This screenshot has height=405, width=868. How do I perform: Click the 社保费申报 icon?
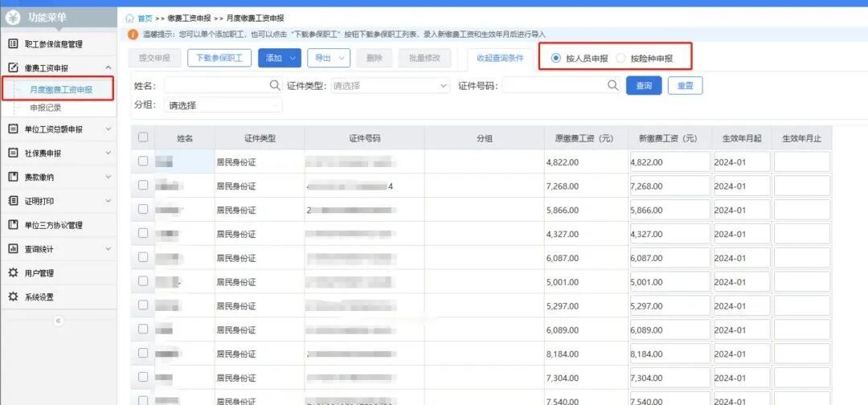click(14, 153)
